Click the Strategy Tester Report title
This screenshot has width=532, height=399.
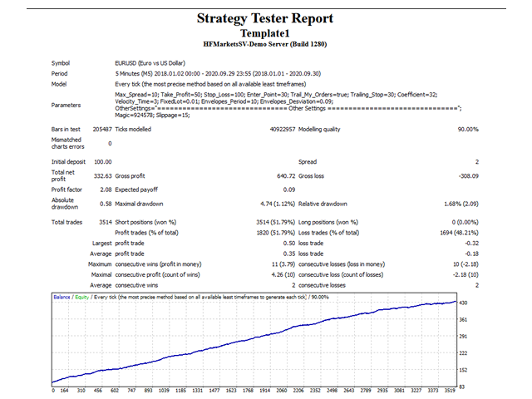265,18
